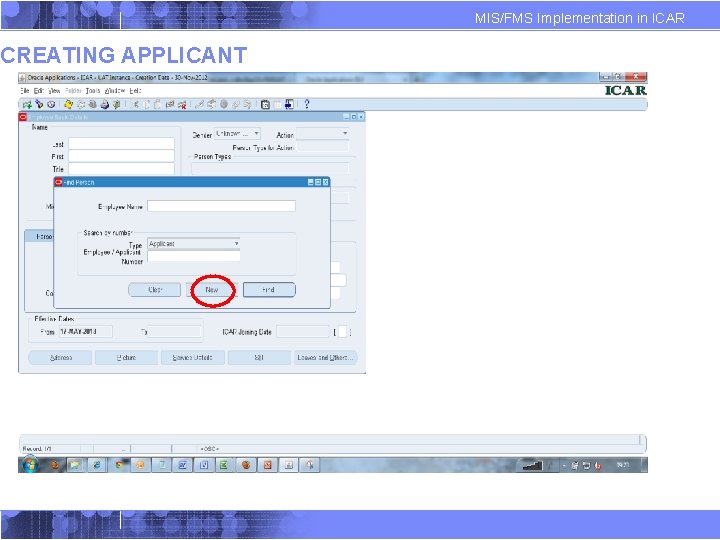Click the Next Step toolbar icon

81,105
